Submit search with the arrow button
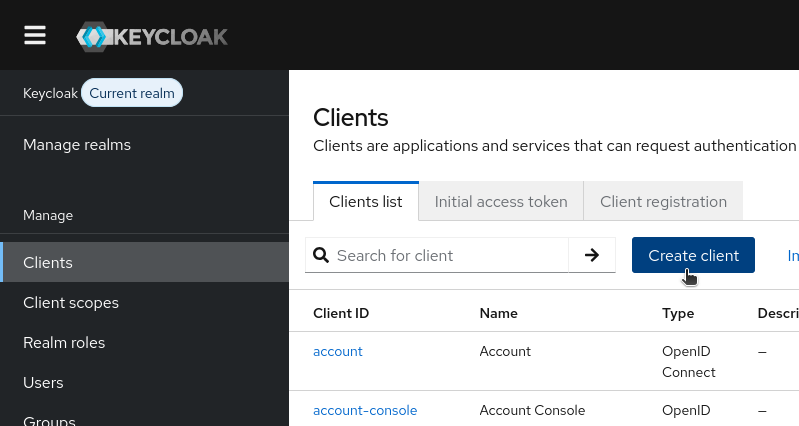Image resolution: width=799 pixels, height=426 pixels. point(592,255)
